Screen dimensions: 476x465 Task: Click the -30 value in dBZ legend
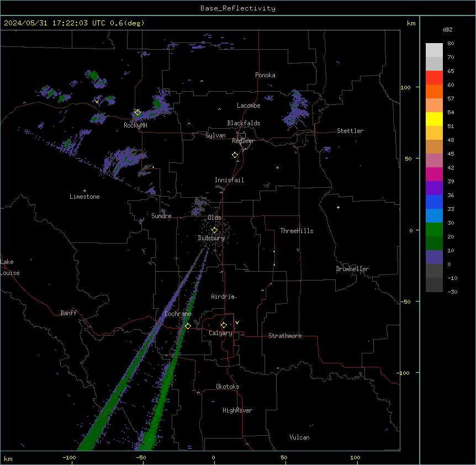pyautogui.click(x=452, y=292)
